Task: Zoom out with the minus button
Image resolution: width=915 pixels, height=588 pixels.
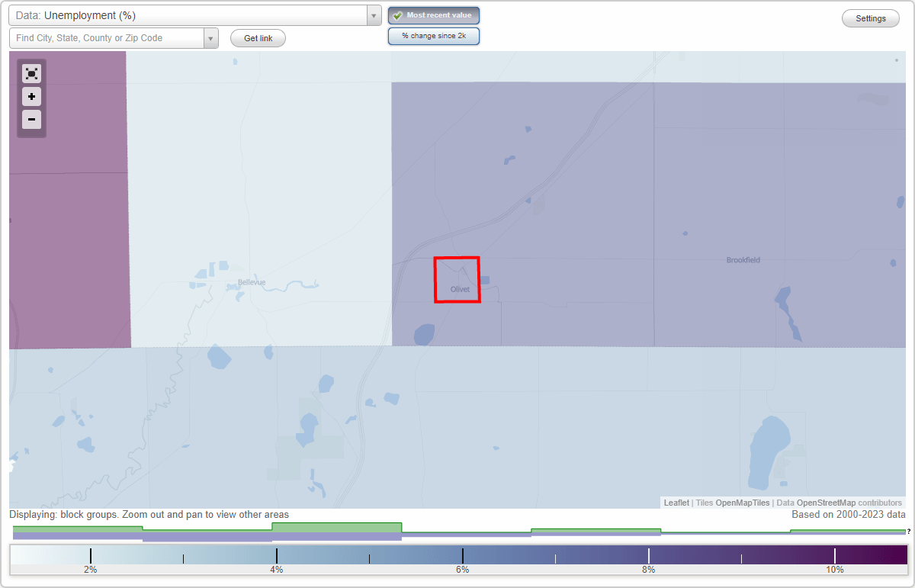Action: point(31,120)
